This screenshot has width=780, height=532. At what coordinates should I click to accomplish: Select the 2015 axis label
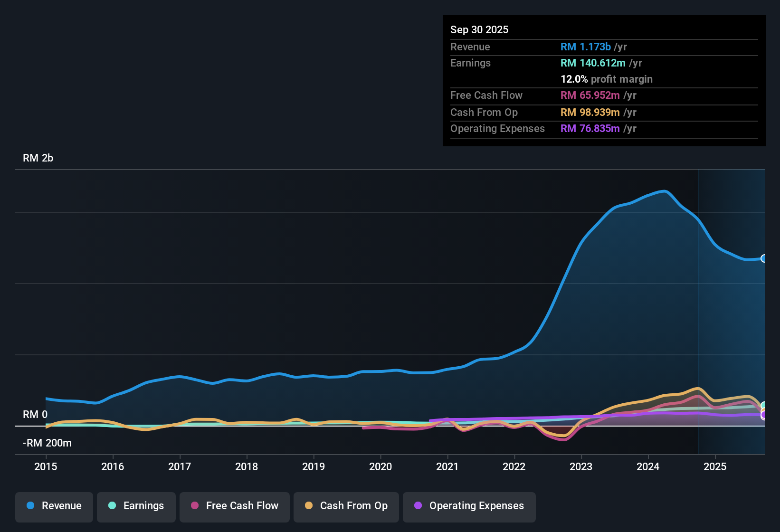pyautogui.click(x=46, y=467)
